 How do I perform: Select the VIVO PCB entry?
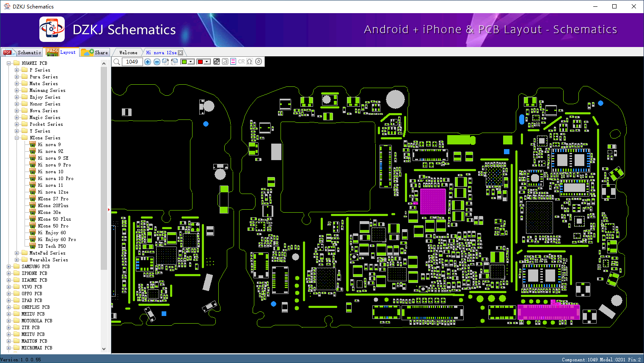[32, 287]
